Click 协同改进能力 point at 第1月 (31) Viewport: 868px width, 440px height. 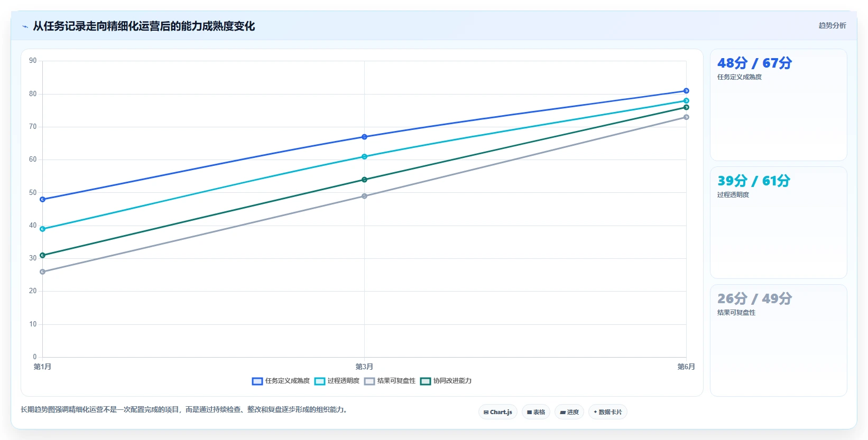(42, 256)
